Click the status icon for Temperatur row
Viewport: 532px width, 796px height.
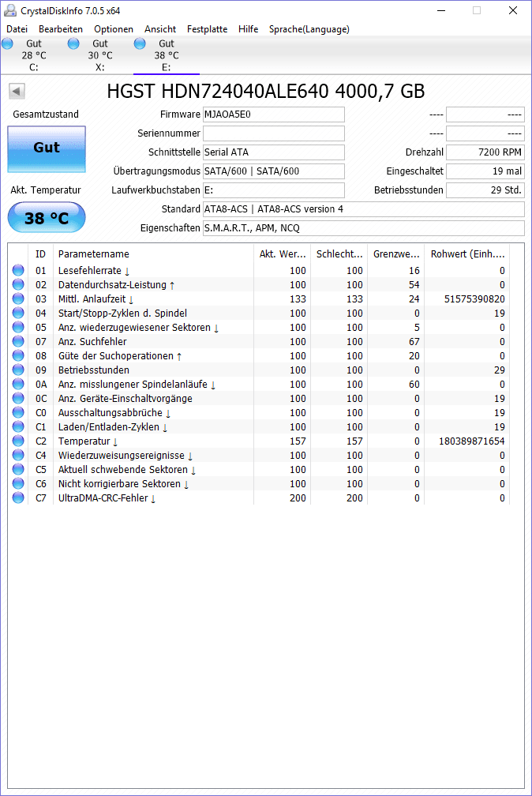click(18, 441)
